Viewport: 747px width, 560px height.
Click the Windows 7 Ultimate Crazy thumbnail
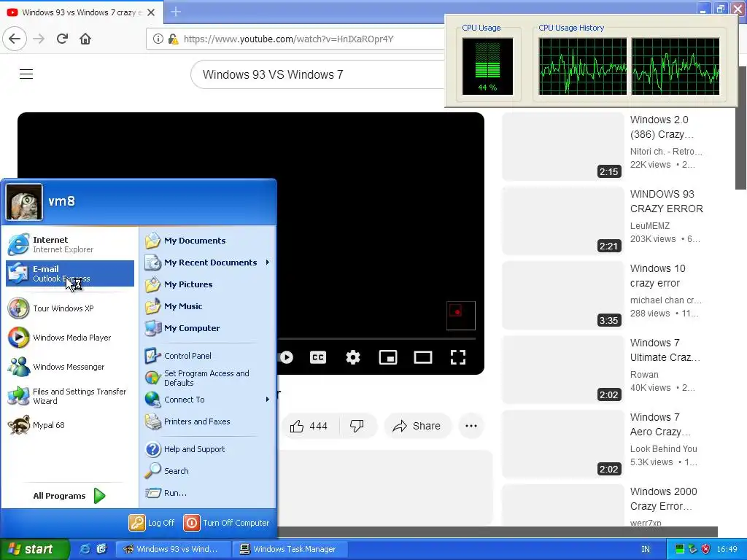(562, 370)
